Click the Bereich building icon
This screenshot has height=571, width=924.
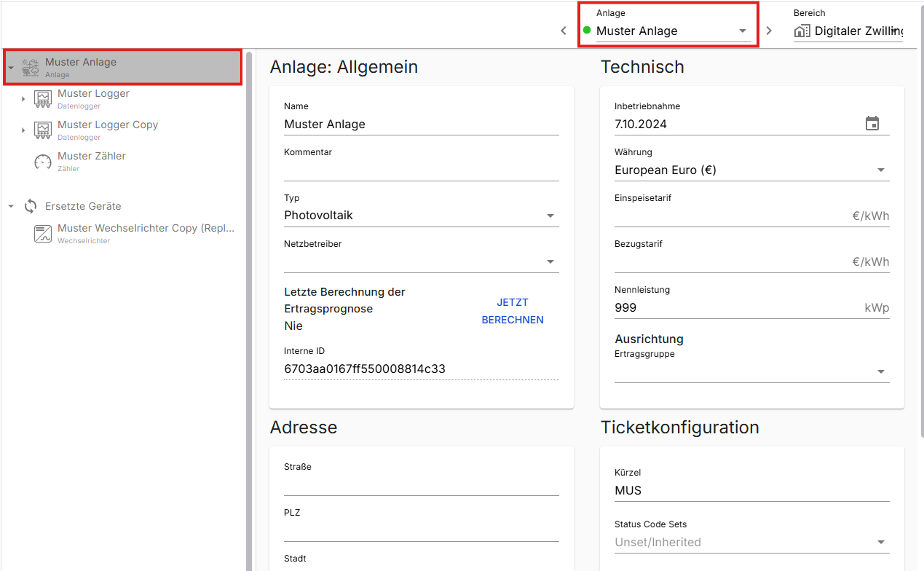[802, 31]
